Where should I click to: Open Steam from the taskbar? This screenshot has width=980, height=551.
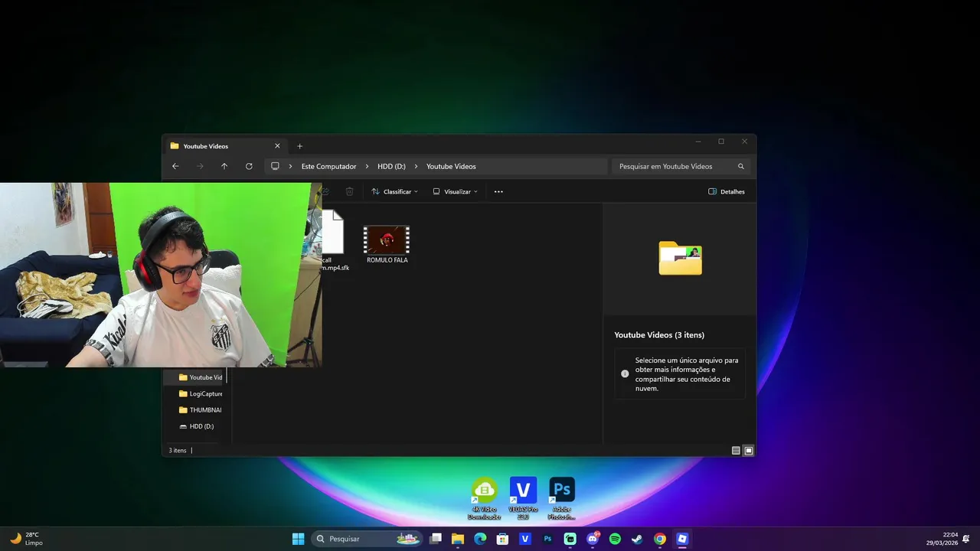637,539
